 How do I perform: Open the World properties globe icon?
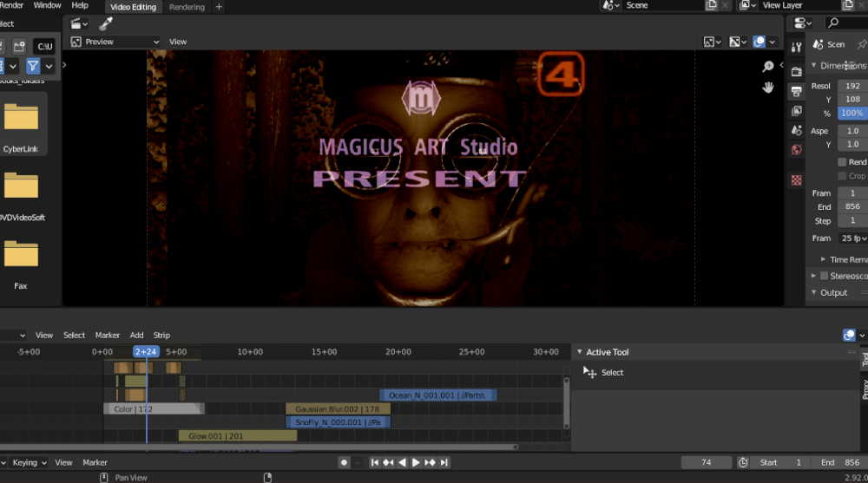click(796, 150)
